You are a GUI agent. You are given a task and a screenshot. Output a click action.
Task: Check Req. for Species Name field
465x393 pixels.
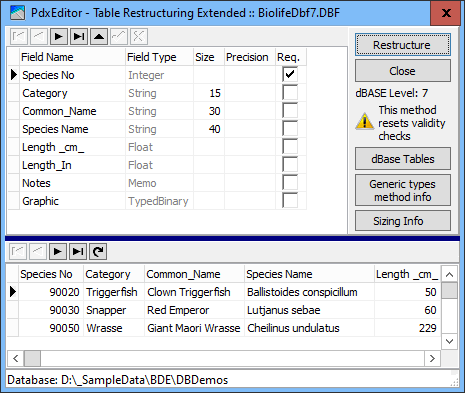290,128
